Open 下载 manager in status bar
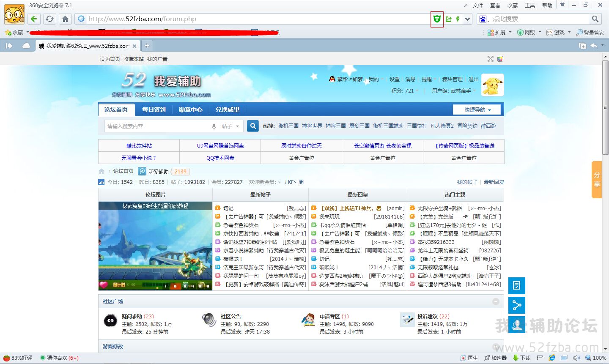609x364 pixels. [521, 358]
